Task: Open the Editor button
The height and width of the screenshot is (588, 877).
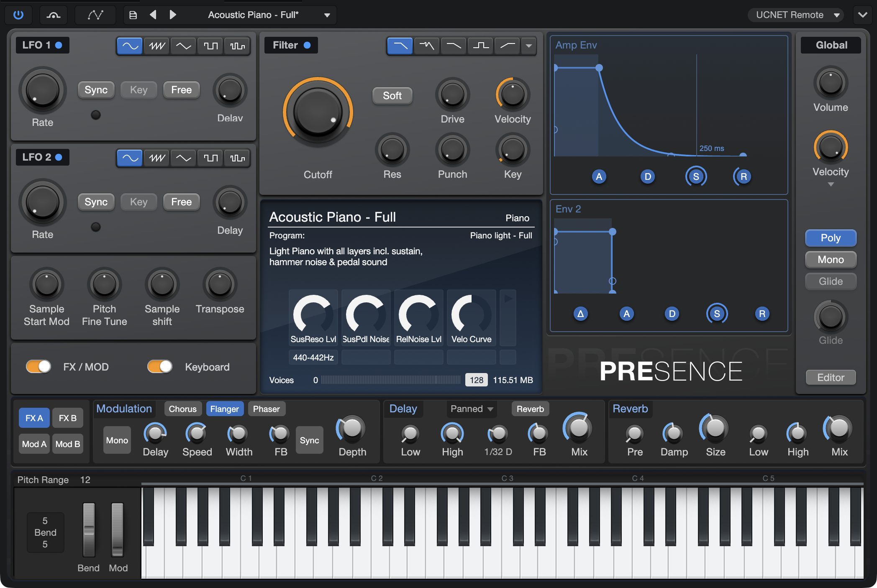Action: coord(831,378)
